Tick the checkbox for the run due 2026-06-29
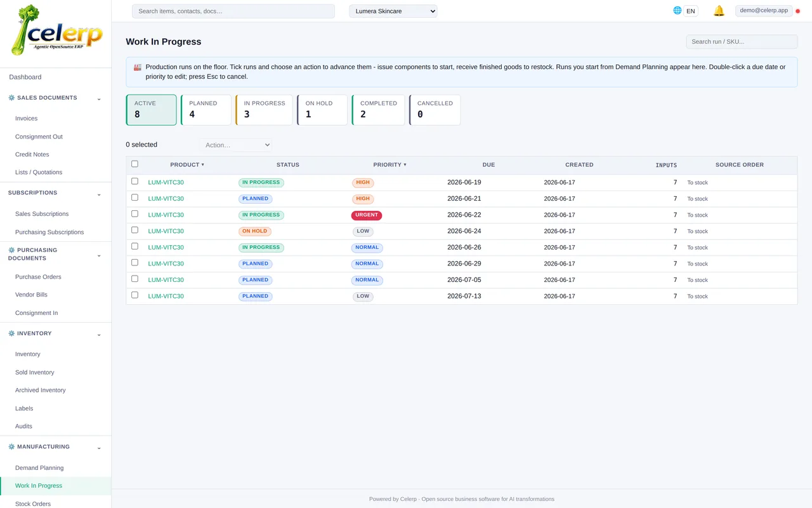 pyautogui.click(x=134, y=262)
